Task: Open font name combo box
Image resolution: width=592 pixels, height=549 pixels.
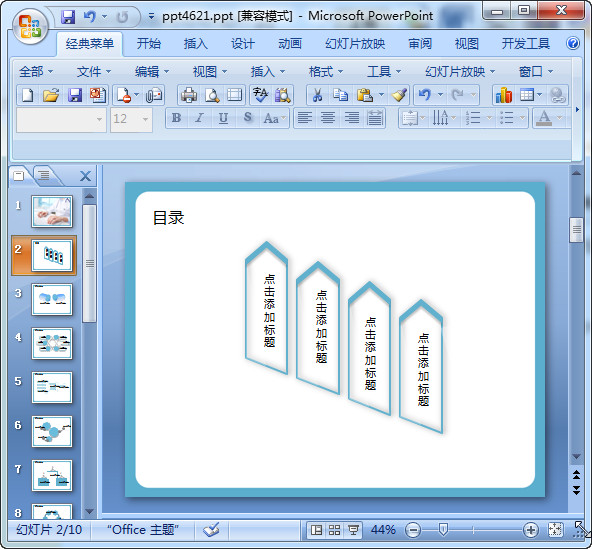Action: 61,120
